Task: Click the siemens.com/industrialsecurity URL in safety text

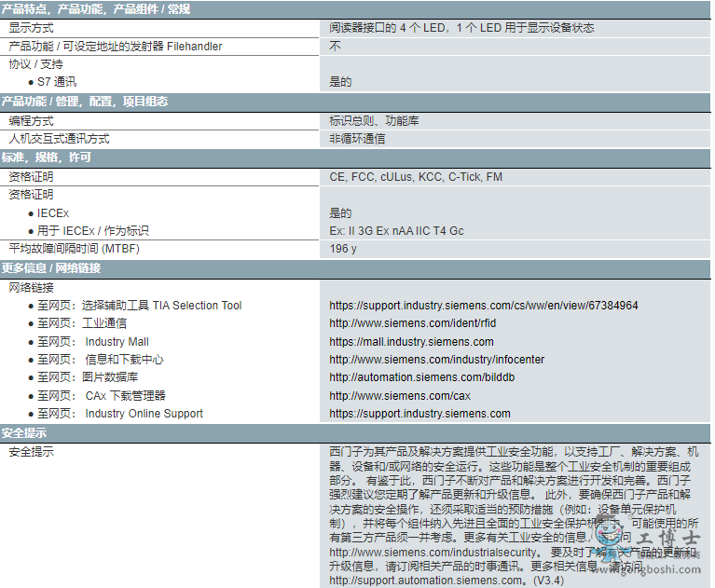Action: click(x=435, y=553)
